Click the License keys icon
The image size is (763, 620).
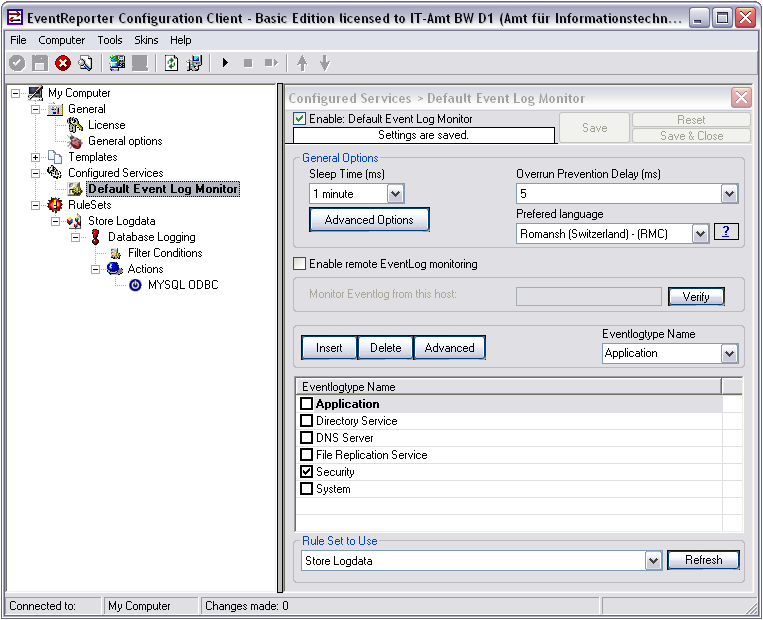pyautogui.click(x=75, y=125)
